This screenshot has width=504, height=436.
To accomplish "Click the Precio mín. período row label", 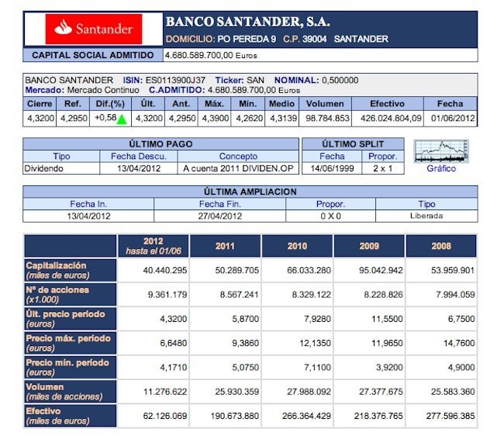I will coord(71,367).
